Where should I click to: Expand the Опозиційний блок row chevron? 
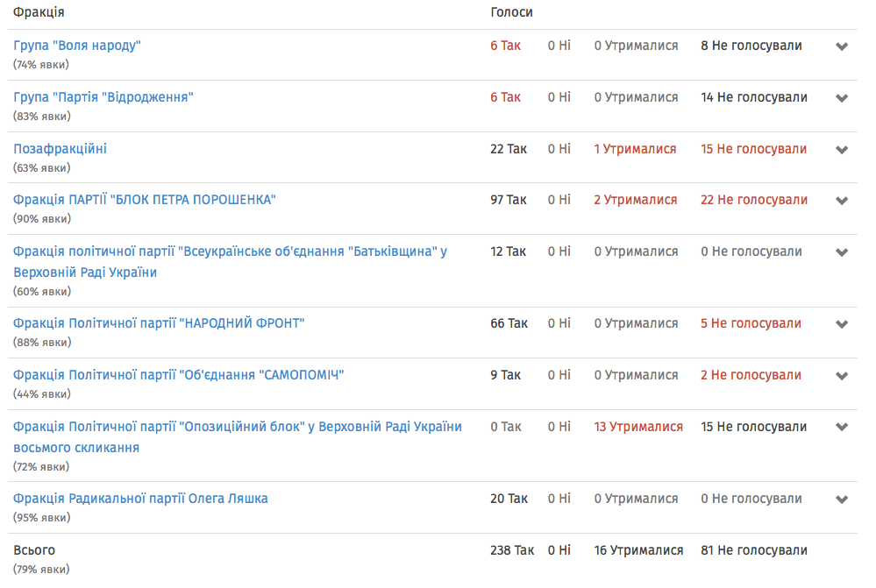click(x=842, y=428)
